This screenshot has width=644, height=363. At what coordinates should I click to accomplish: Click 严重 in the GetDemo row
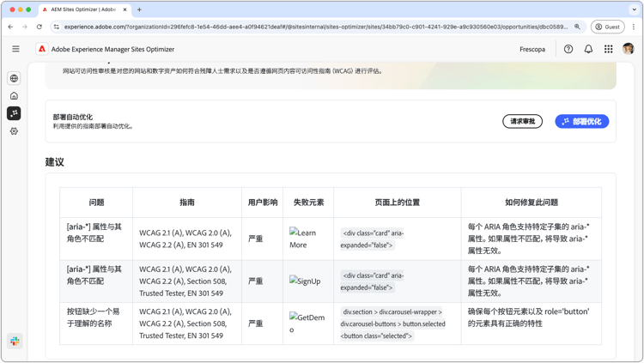click(x=256, y=324)
